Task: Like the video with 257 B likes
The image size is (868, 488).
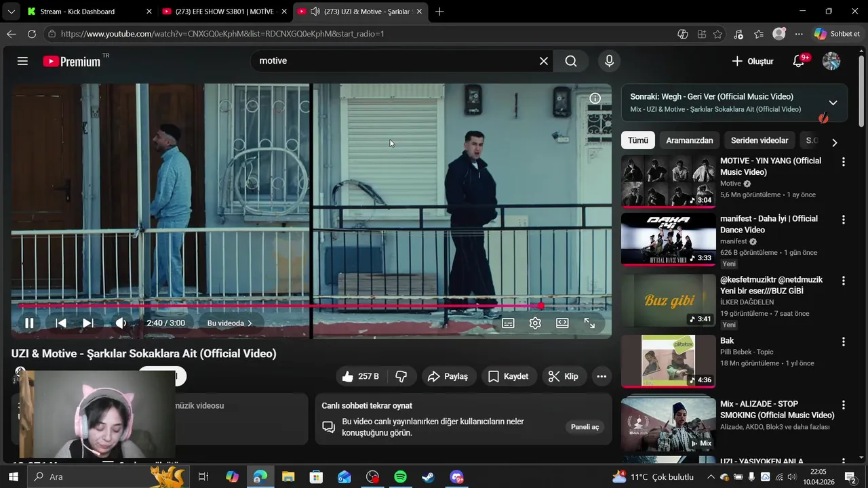Action: click(361, 376)
